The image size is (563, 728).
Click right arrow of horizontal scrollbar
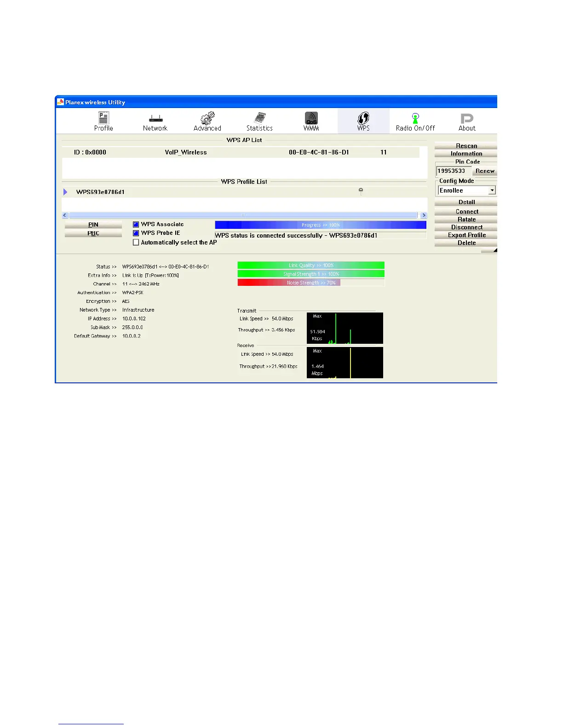[x=424, y=215]
